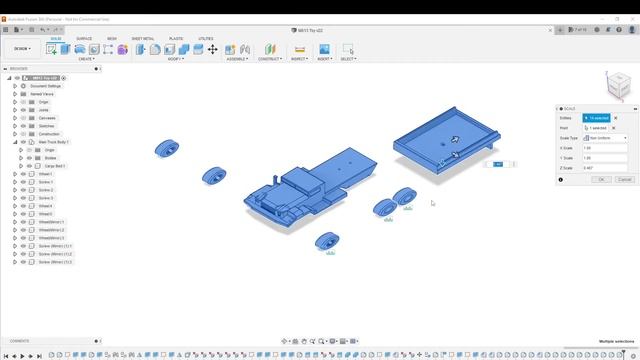
Task: Toggle visibility of Screw:2 component
Action: 23,190
